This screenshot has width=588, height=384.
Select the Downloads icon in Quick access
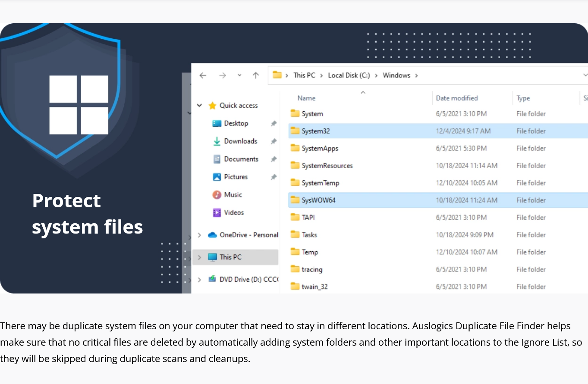[x=217, y=141]
